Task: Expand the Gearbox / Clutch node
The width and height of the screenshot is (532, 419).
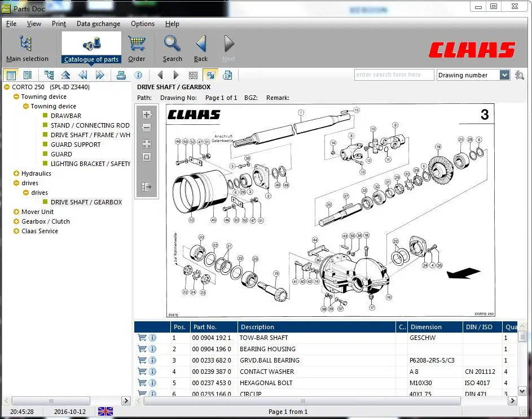Action: pyautogui.click(x=16, y=221)
